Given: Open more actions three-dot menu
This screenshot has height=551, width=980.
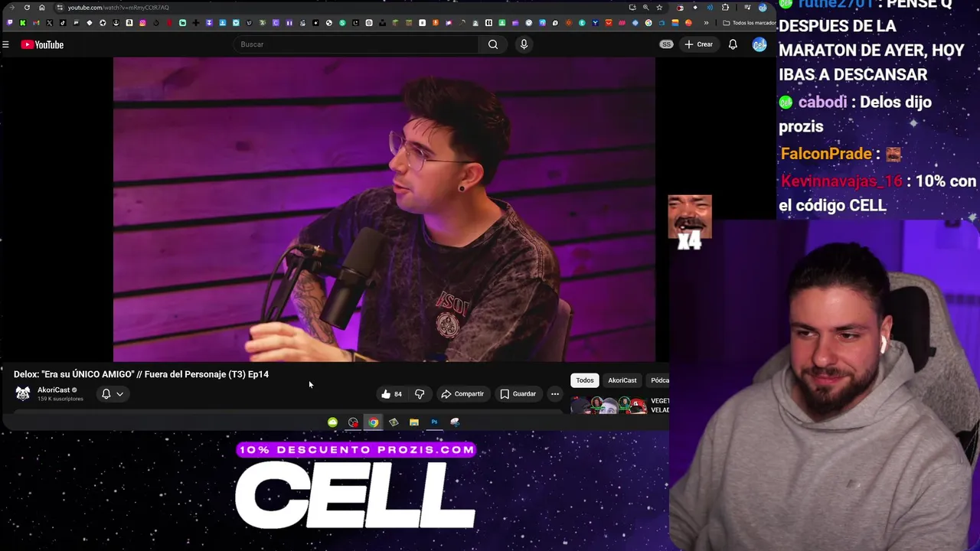Looking at the screenshot, I should [x=555, y=394].
